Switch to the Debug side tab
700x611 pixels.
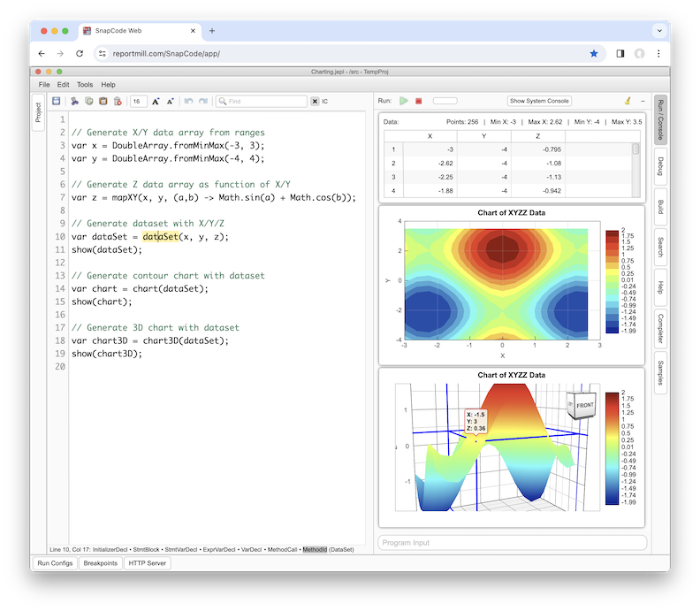pos(659,165)
